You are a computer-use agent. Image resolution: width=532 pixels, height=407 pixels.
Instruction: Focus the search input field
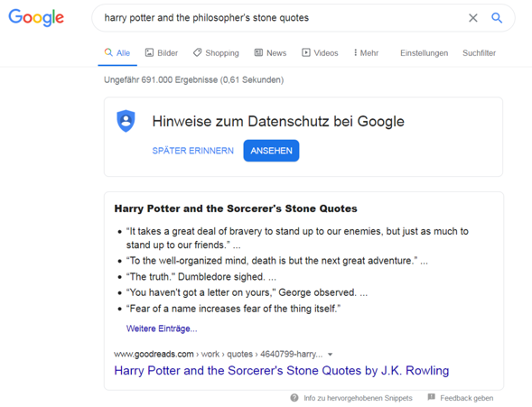pyautogui.click(x=282, y=18)
